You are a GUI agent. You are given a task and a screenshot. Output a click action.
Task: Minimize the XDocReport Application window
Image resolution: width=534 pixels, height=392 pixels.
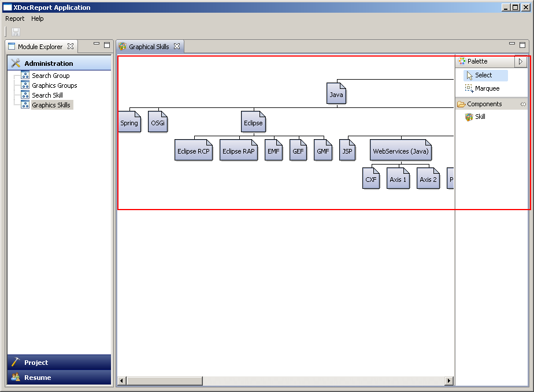click(506, 8)
